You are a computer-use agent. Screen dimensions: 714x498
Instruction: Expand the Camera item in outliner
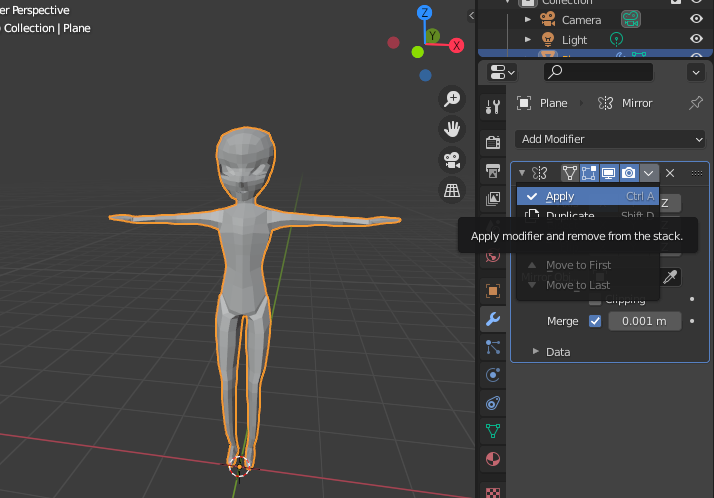pos(528,20)
